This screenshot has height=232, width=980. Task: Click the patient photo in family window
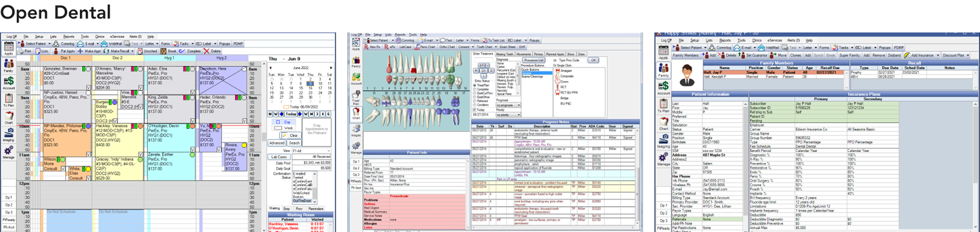coord(687,75)
